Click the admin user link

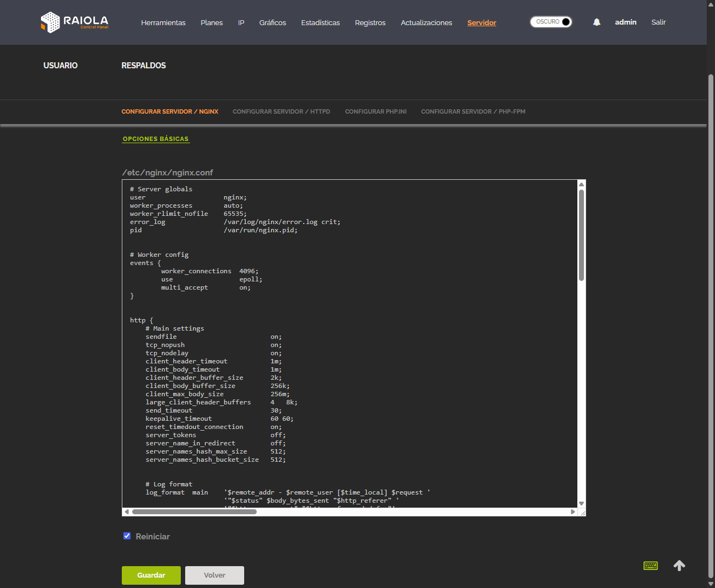pyautogui.click(x=626, y=22)
